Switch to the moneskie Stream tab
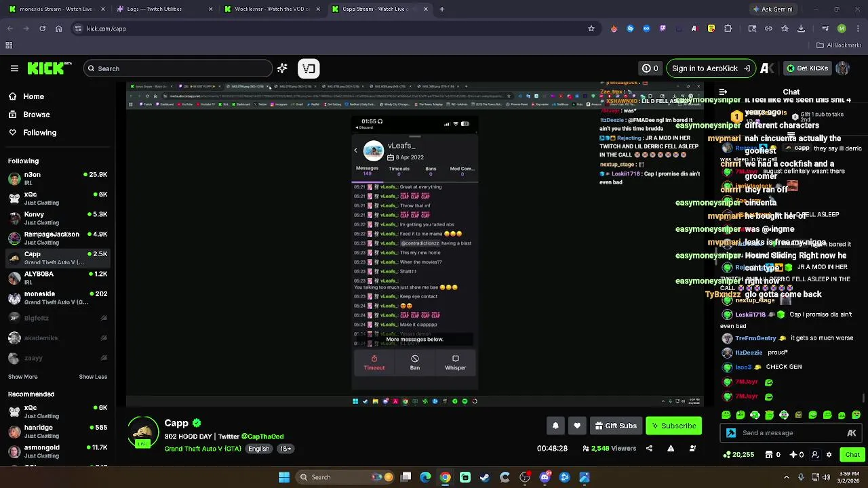The image size is (868, 488). tap(57, 9)
